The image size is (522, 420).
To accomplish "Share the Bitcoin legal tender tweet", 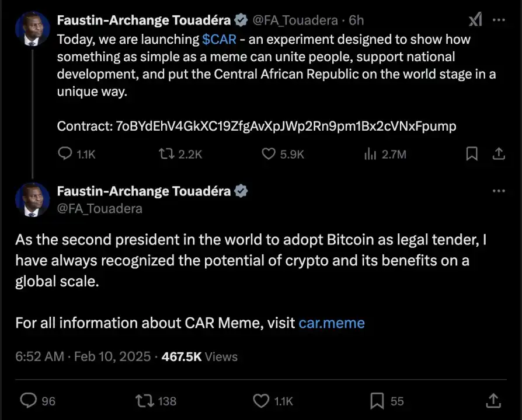I will coord(493,401).
